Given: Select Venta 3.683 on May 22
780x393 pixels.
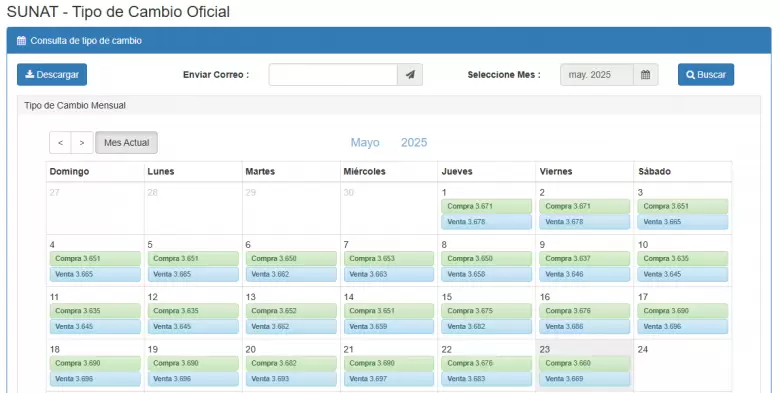Looking at the screenshot, I should click(487, 379).
